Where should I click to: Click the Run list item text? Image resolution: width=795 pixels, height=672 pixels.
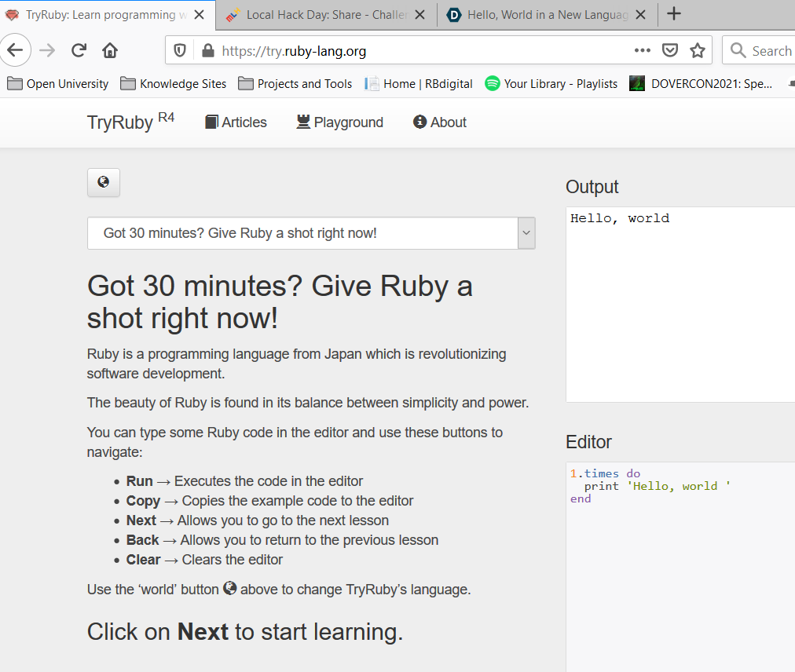pyautogui.click(x=244, y=481)
